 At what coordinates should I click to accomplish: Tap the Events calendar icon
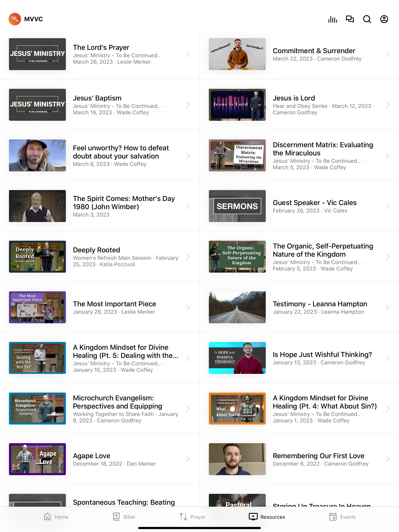[333, 517]
